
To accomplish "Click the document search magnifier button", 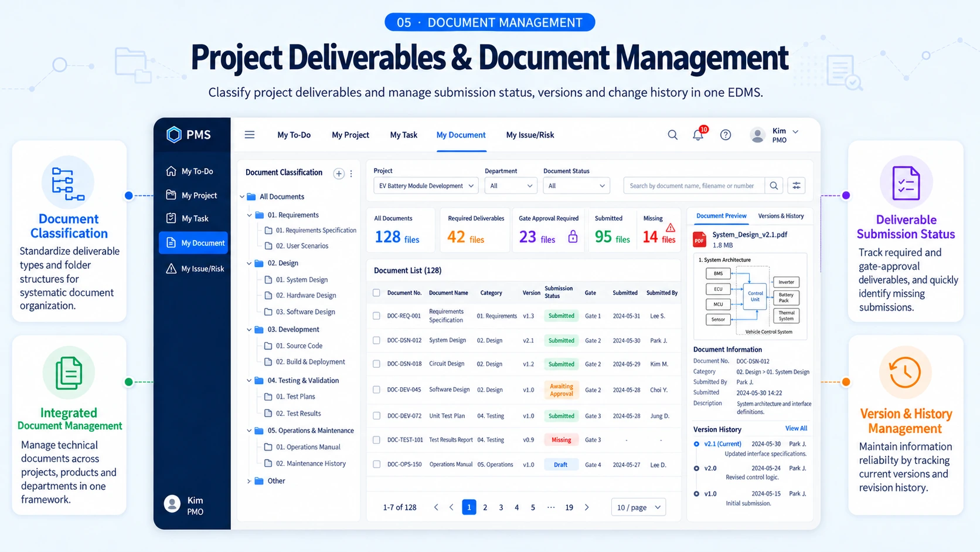I will 774,186.
